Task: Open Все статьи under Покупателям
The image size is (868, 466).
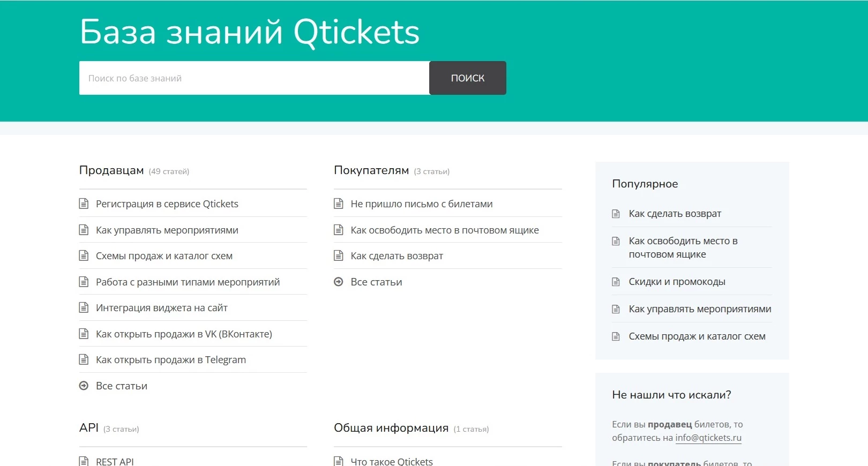Action: tap(376, 282)
